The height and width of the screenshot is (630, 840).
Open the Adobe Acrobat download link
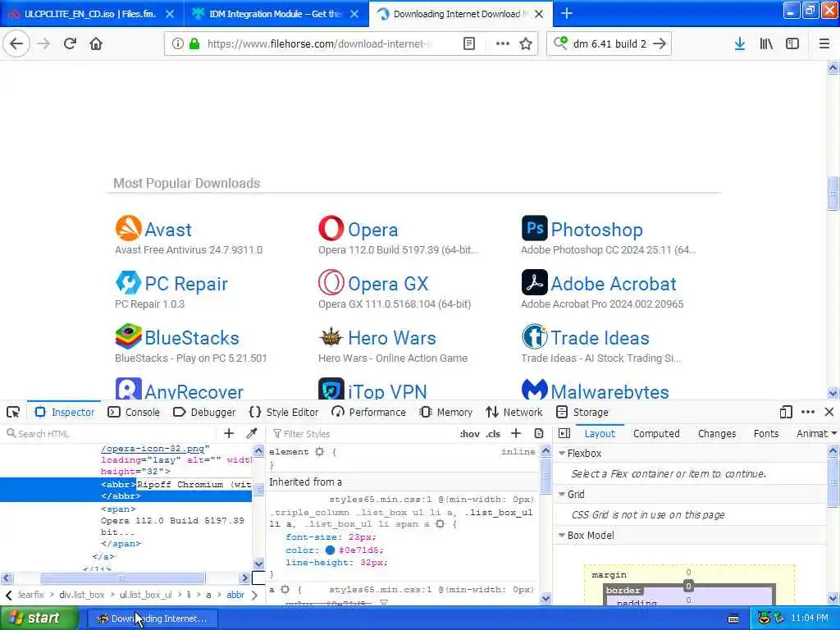tap(614, 284)
